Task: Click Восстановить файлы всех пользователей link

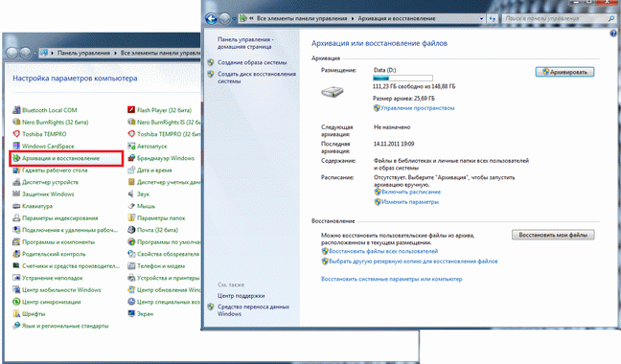Action: pyautogui.click(x=383, y=251)
